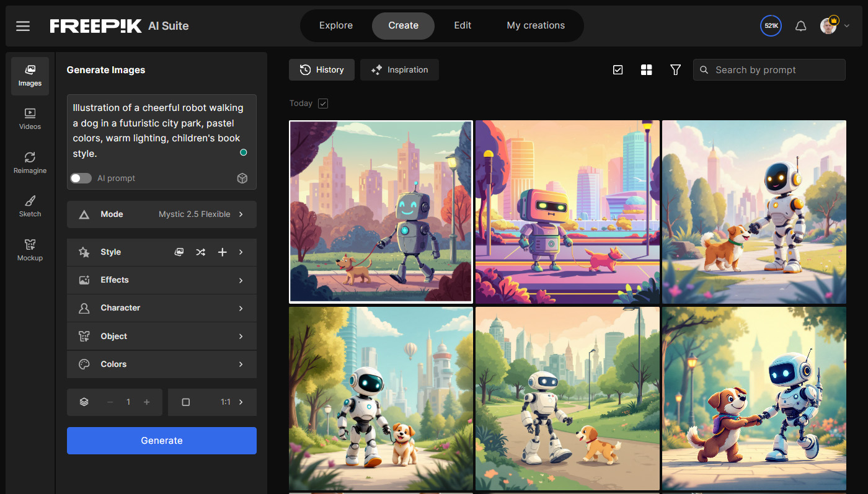This screenshot has width=868, height=494.
Task: Switch to grid view layout
Action: tap(646, 70)
